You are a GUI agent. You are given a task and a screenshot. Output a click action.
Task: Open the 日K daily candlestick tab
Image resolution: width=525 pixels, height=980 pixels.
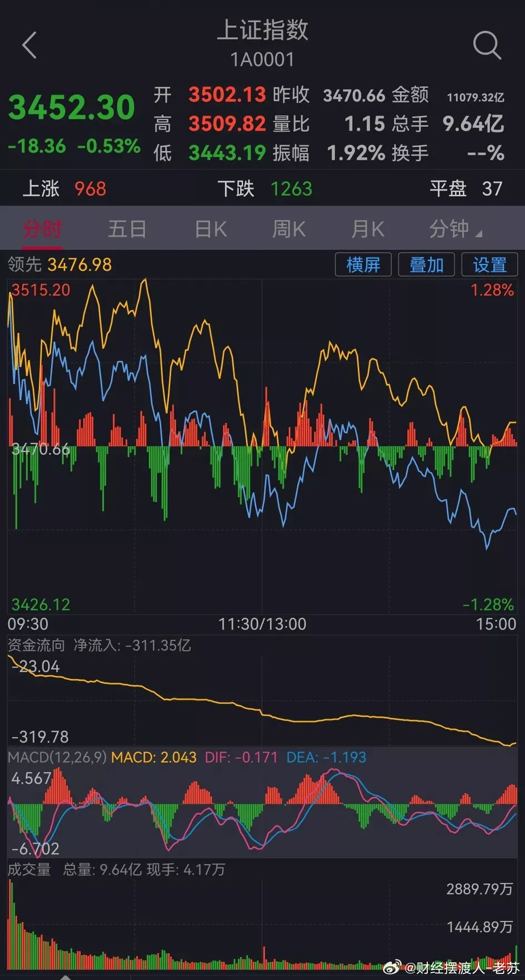(x=211, y=228)
